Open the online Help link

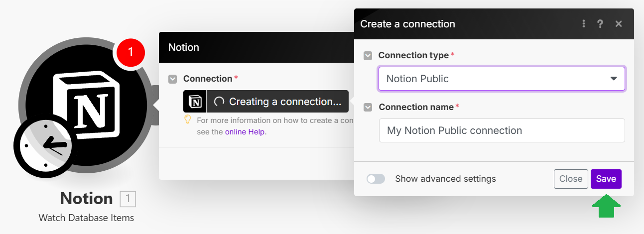246,132
